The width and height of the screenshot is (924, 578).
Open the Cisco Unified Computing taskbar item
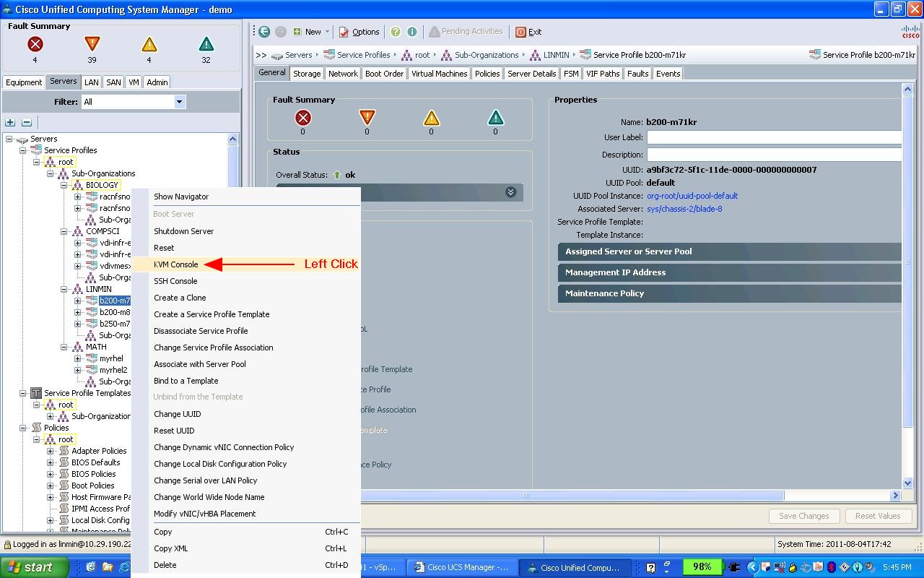(x=575, y=567)
